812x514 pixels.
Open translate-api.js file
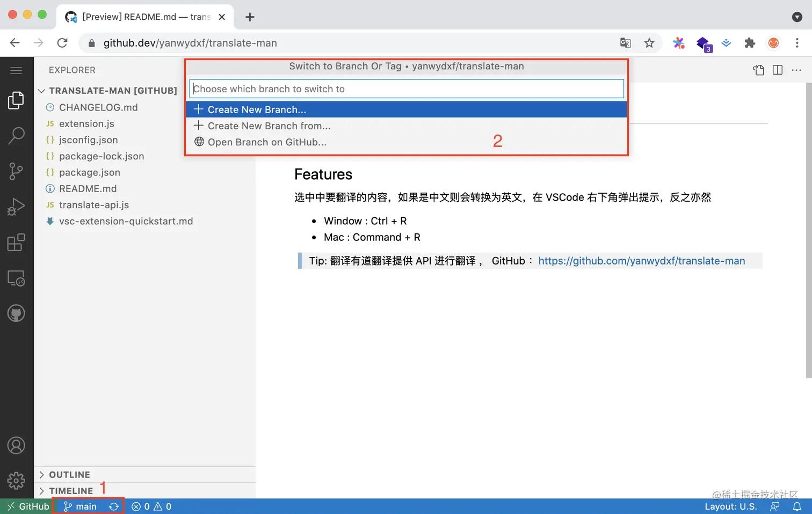94,205
